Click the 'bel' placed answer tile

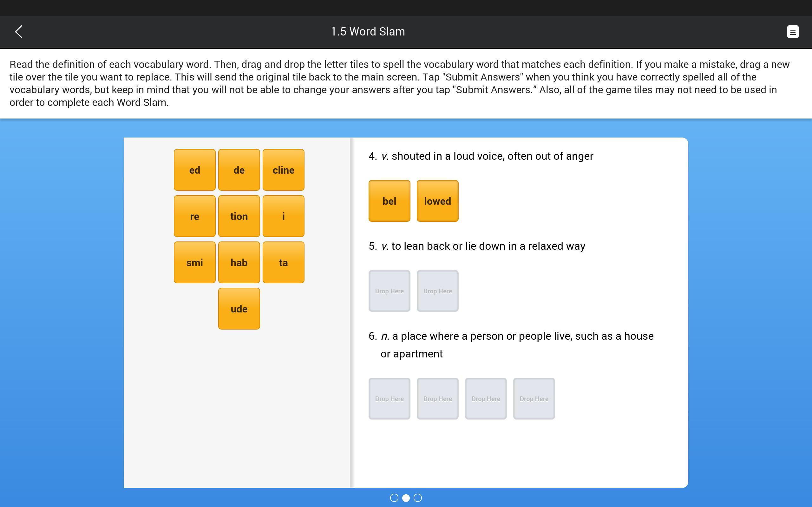[389, 201]
